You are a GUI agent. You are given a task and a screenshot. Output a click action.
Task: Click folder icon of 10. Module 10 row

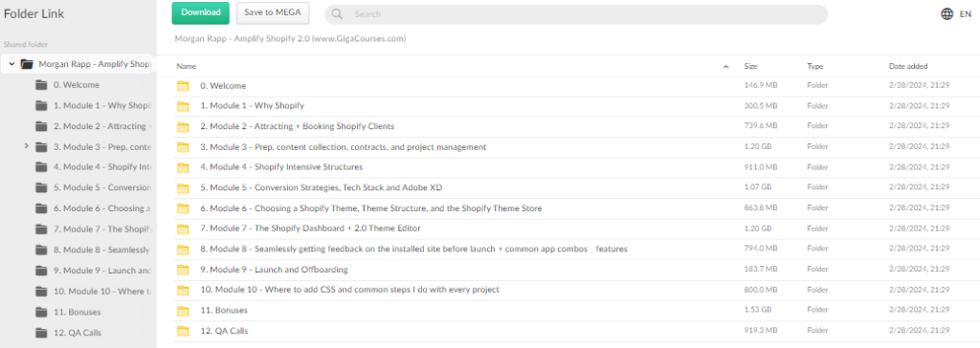pyautogui.click(x=183, y=290)
